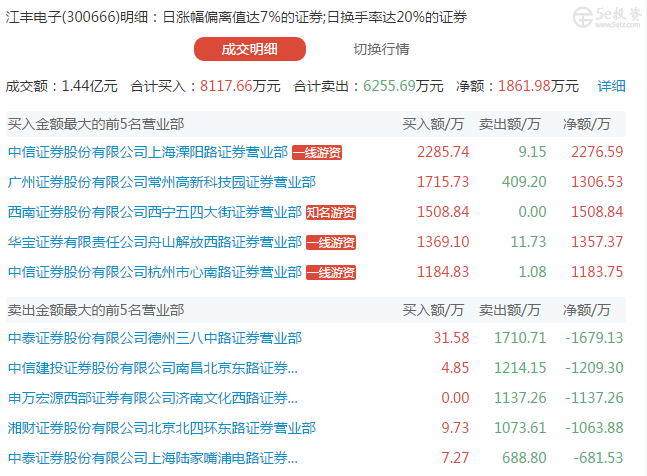Click 一线游资 badge on 杭州市心南路 row
The width and height of the screenshot is (647, 476).
(331, 273)
